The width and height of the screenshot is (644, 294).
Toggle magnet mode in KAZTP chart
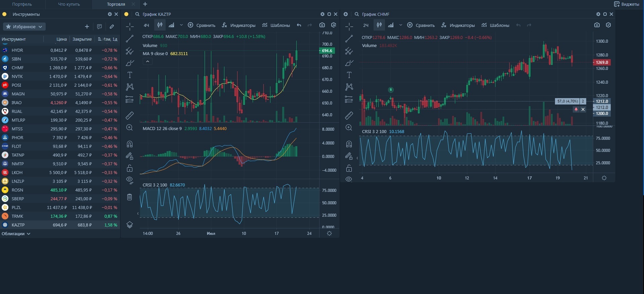130,144
